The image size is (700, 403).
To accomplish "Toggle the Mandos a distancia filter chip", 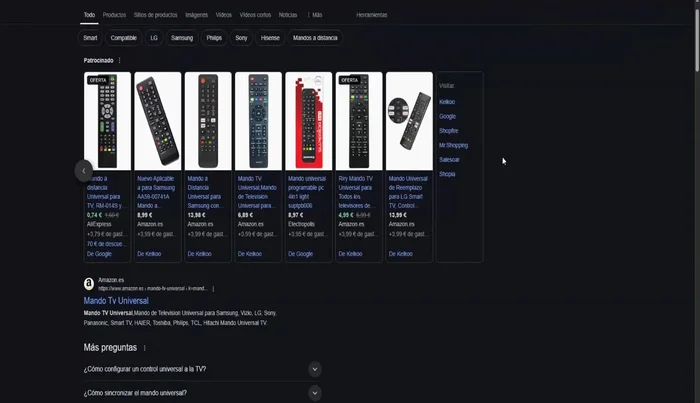I will tap(315, 38).
